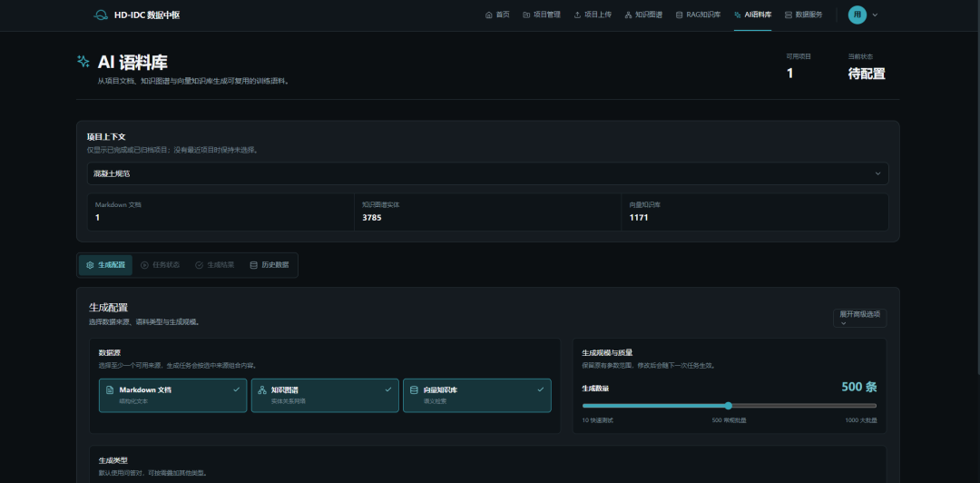
Task: Click the chevron in the project selector
Action: point(877,174)
